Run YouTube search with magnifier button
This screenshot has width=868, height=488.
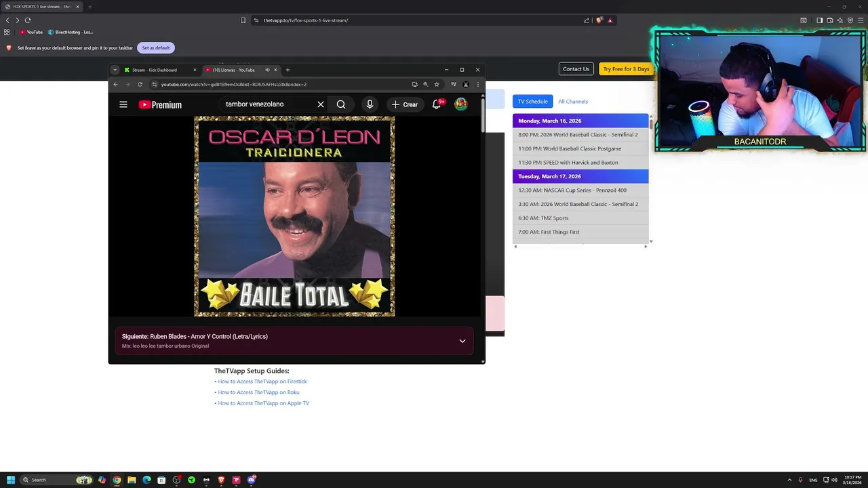(341, 104)
